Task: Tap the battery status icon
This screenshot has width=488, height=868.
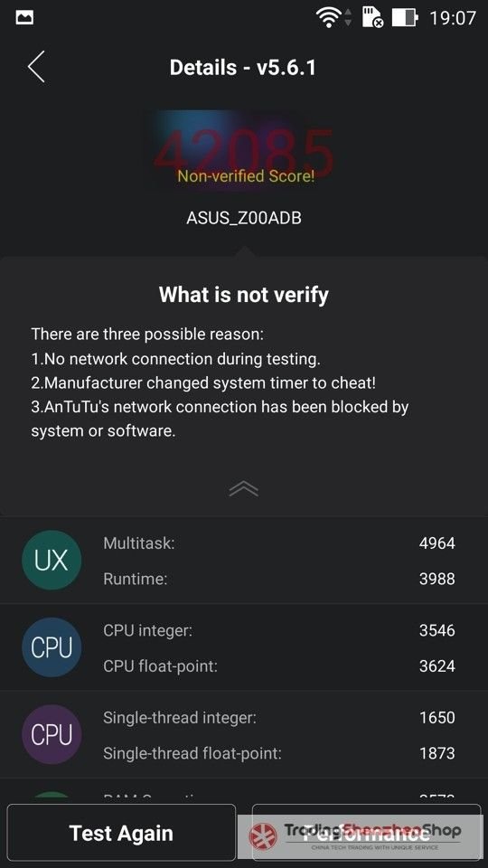Action: (x=405, y=18)
